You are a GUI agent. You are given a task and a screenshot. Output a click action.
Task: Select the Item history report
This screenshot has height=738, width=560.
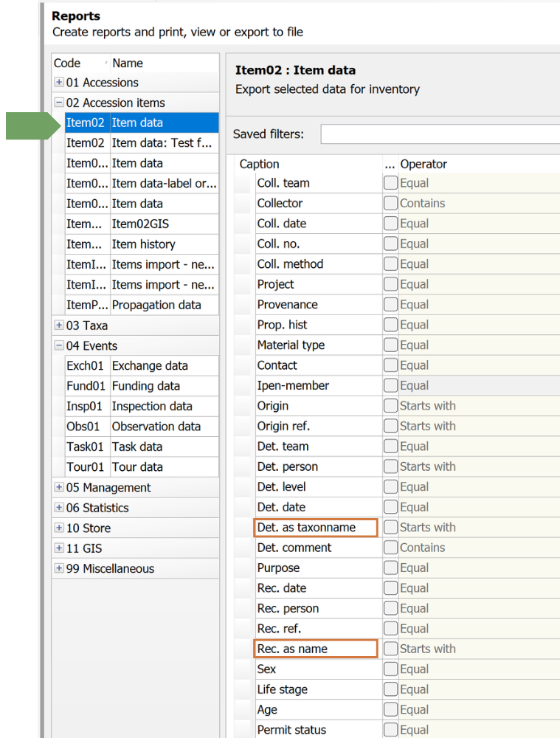[x=142, y=244]
